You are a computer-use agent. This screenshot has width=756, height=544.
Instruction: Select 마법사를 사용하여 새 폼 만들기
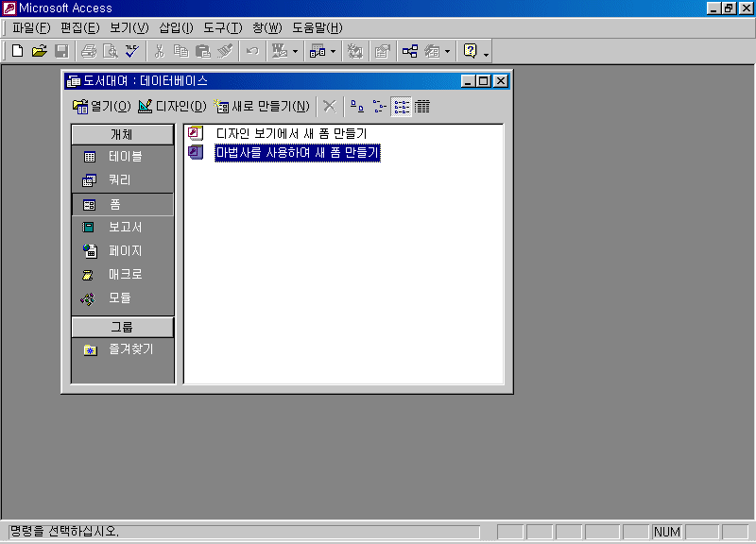click(298, 153)
